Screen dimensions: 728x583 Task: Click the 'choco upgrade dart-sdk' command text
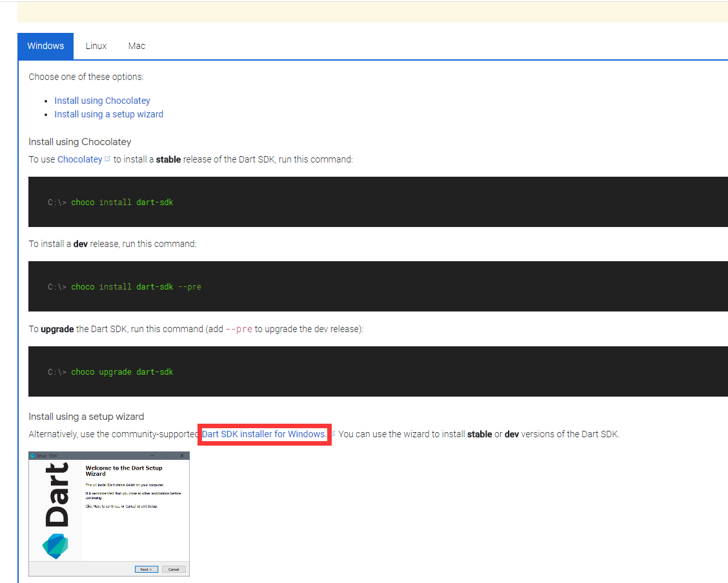point(122,372)
